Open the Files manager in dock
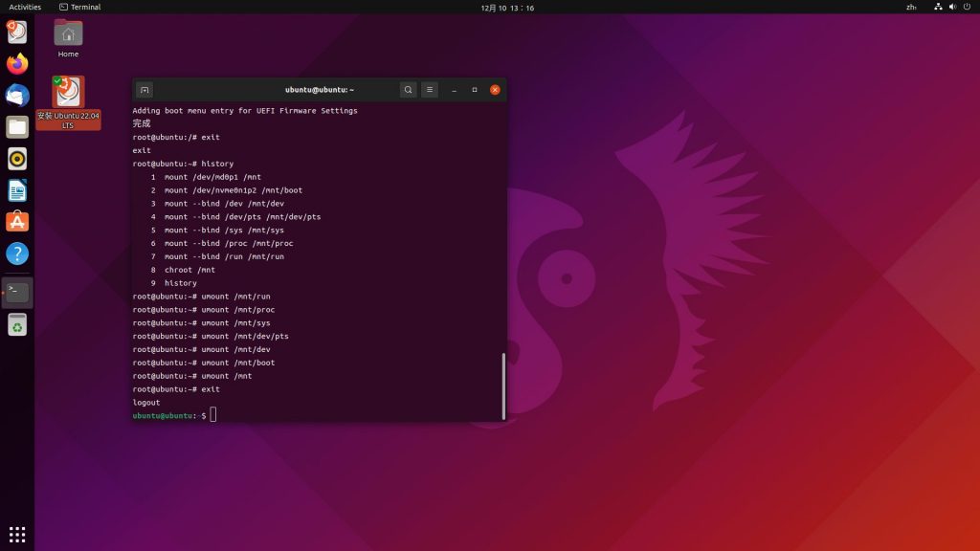Image resolution: width=980 pixels, height=551 pixels. [x=17, y=127]
